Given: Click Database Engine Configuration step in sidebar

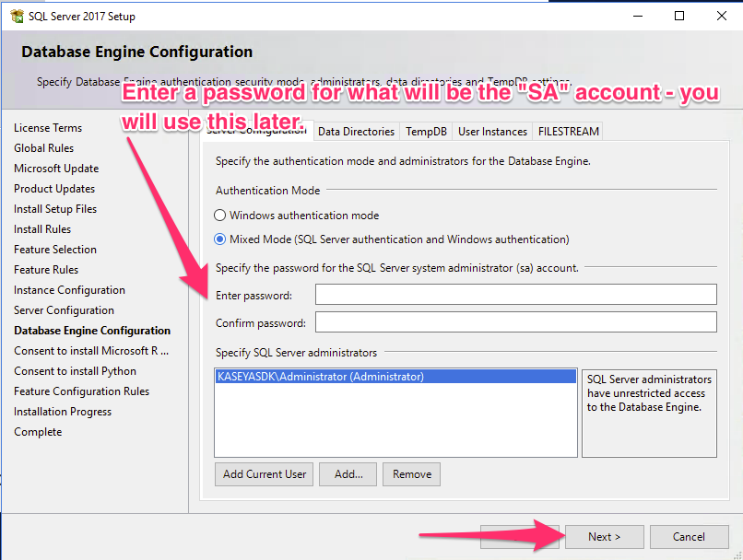Looking at the screenshot, I should tap(92, 331).
